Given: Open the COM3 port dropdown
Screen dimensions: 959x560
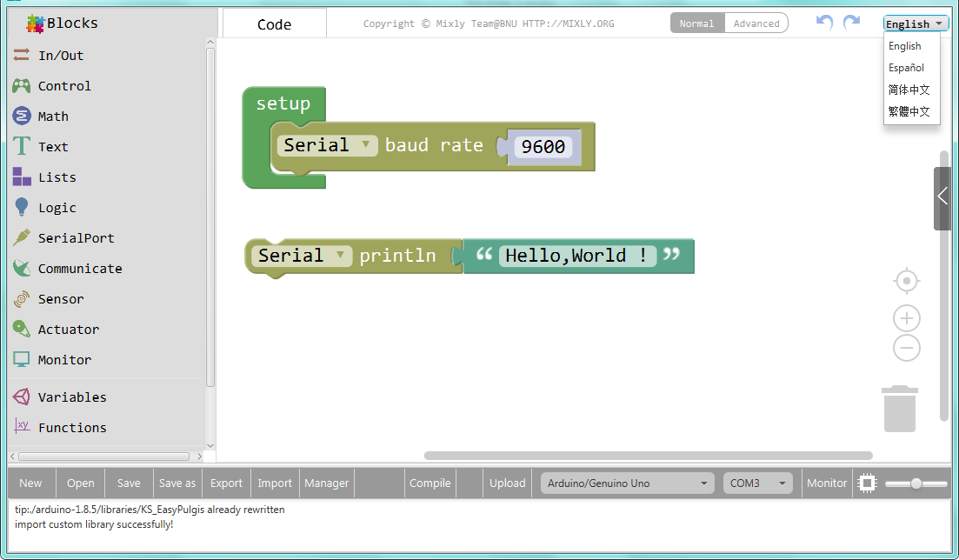Looking at the screenshot, I should click(x=757, y=483).
